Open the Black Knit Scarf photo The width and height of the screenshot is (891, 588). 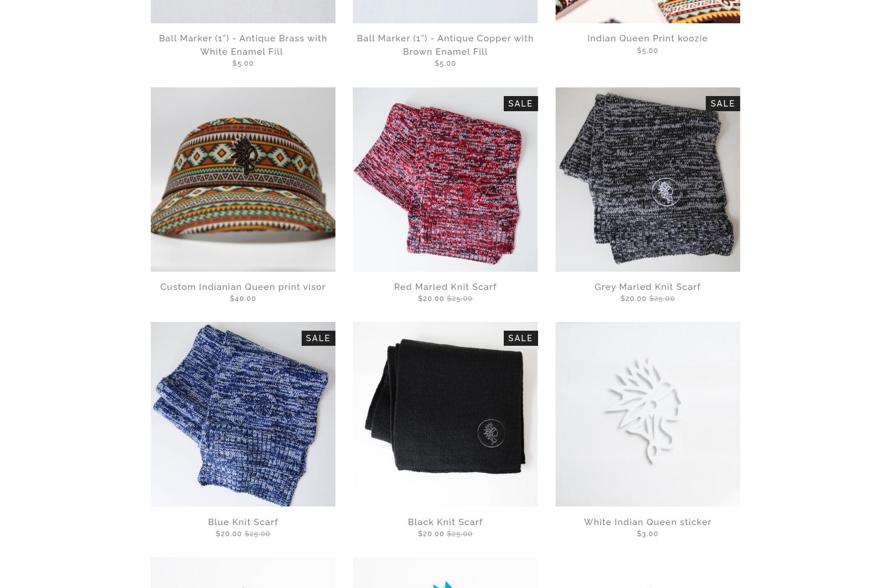445,414
